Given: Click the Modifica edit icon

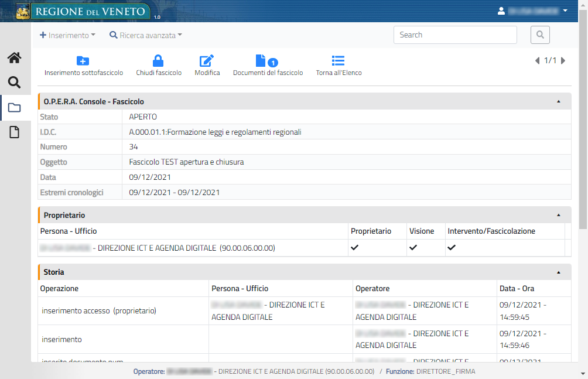Looking at the screenshot, I should point(207,61).
